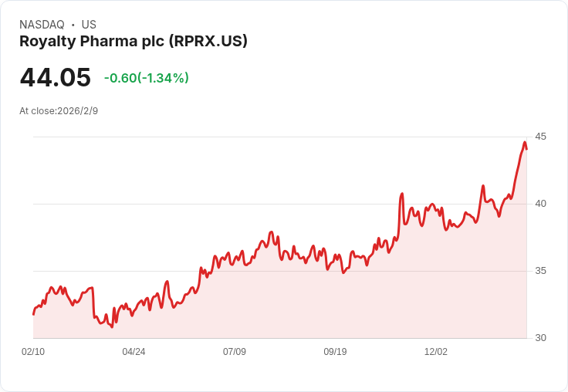Click the 30 value on price axis
Image resolution: width=568 pixels, height=392 pixels.
540,338
